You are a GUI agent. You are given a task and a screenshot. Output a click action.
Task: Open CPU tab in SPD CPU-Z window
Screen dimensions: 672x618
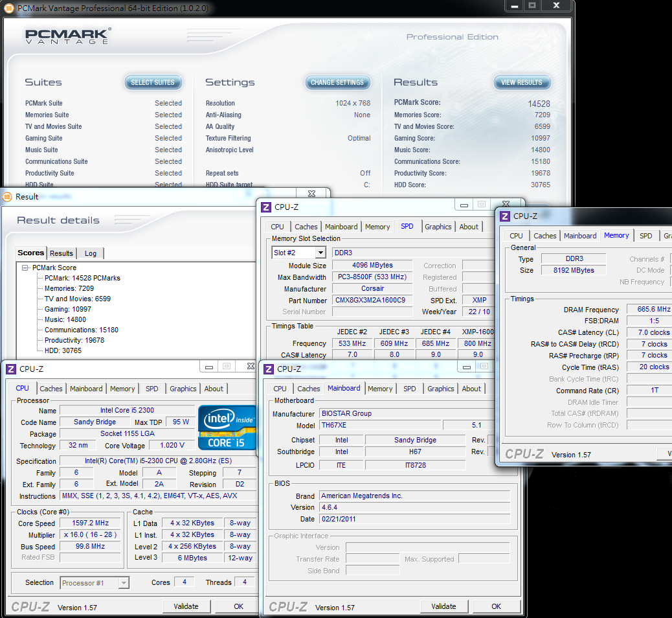click(277, 227)
